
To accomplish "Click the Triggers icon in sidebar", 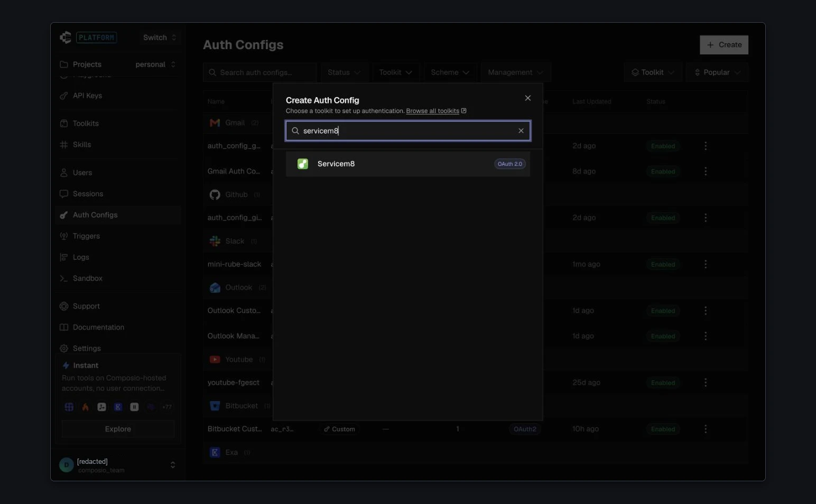I will (64, 236).
